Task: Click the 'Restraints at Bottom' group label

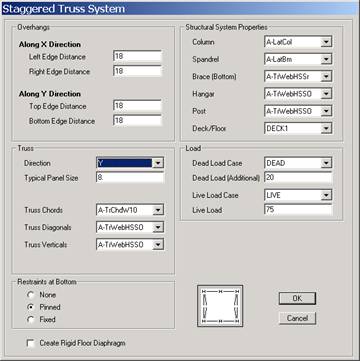Action: [x=47, y=282]
